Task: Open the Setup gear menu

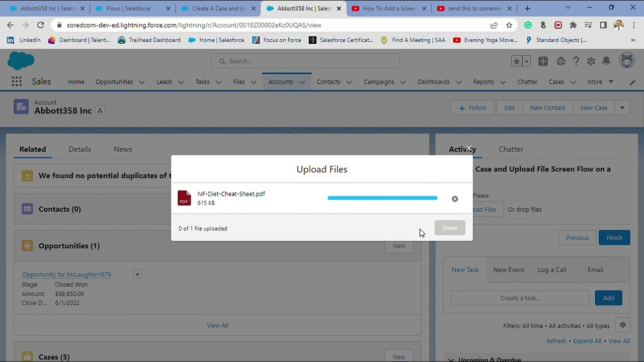Action: click(591, 61)
